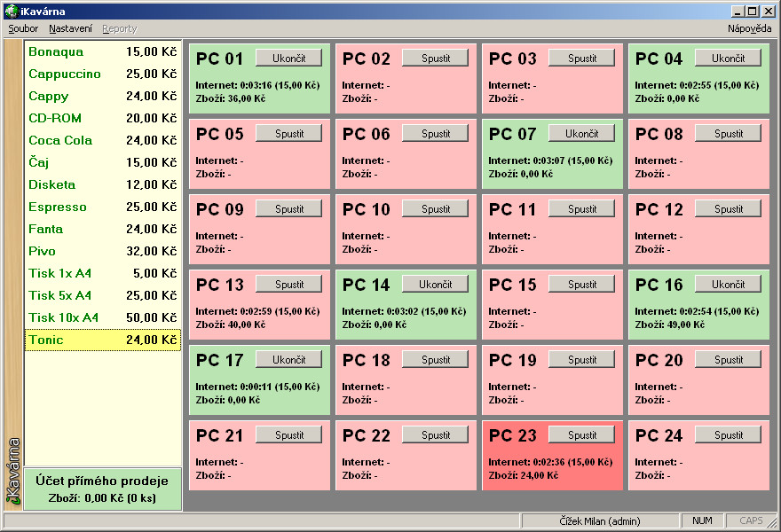Minimize the iKavárna window
Viewport: 781px width, 532px height.
tap(738, 12)
